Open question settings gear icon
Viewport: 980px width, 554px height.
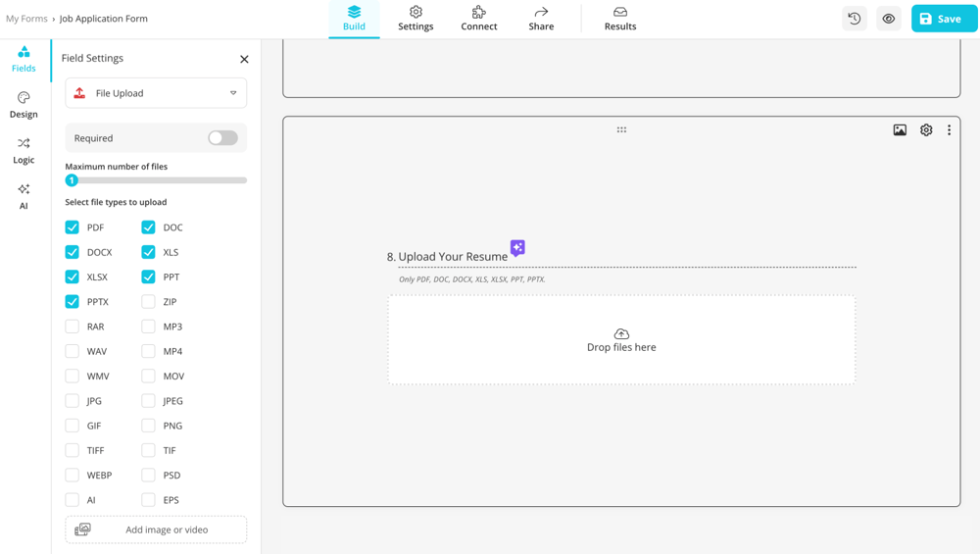926,129
